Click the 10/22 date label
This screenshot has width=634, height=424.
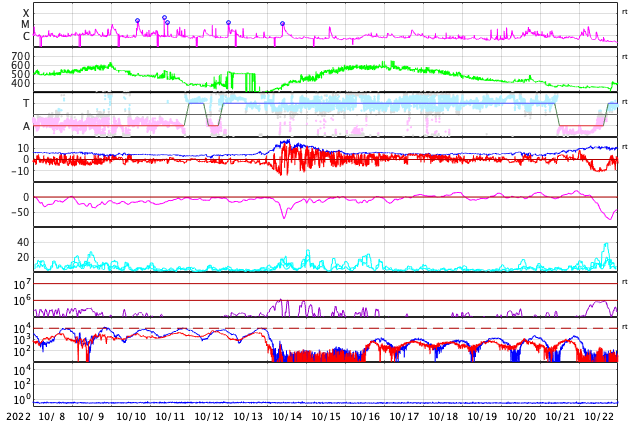[x=599, y=417]
